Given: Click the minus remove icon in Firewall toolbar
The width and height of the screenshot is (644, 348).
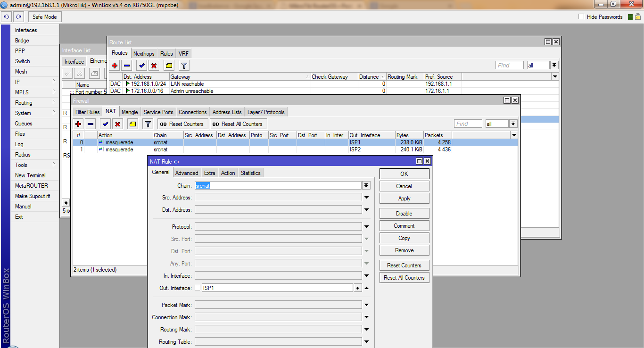Looking at the screenshot, I should coord(91,124).
